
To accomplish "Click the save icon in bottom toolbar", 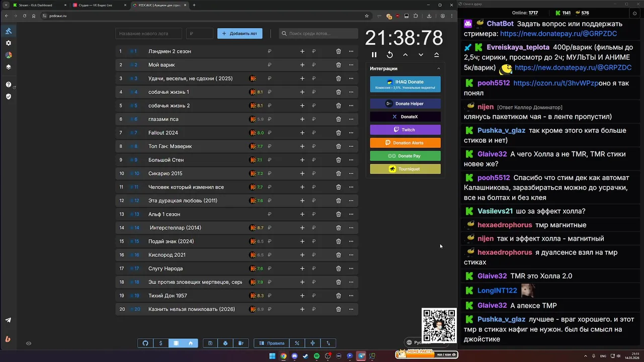I will [x=210, y=343].
